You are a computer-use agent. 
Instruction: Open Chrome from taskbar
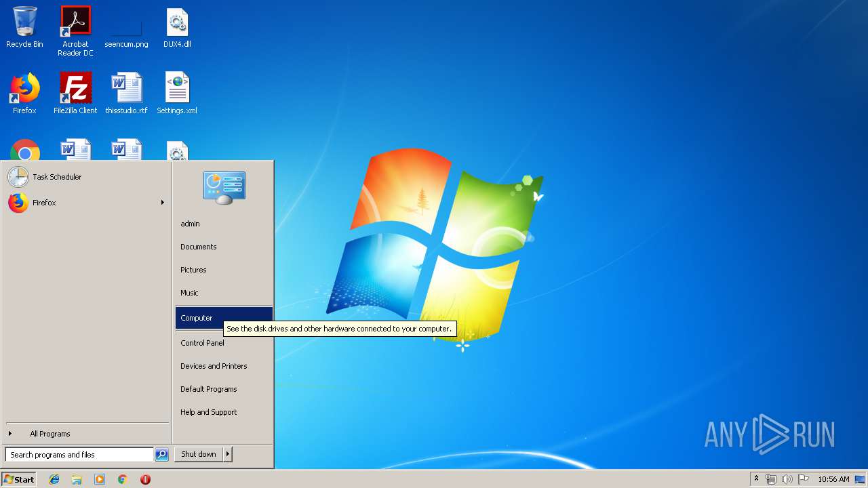[122, 479]
